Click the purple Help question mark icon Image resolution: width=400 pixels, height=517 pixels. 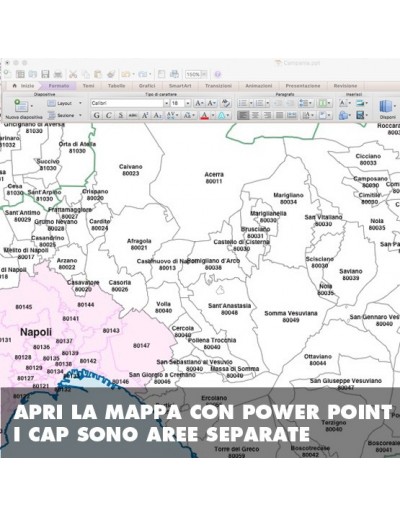218,74
